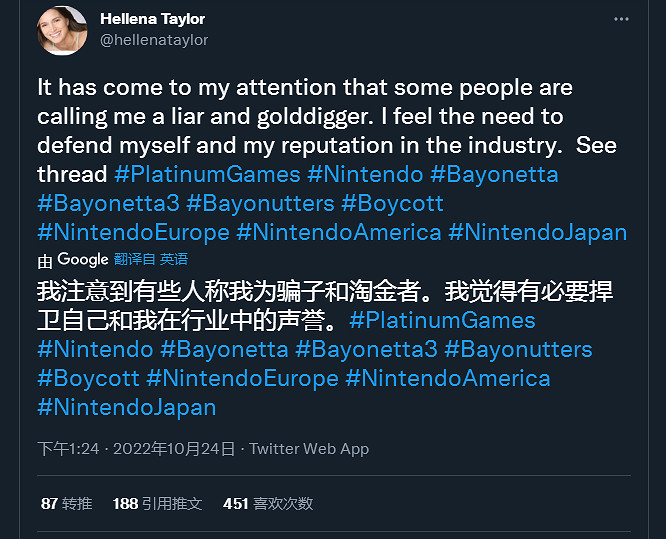This screenshot has width=666, height=539.
Task: Open the #Bayonetta3 hashtag in original tweet
Action: click(109, 203)
